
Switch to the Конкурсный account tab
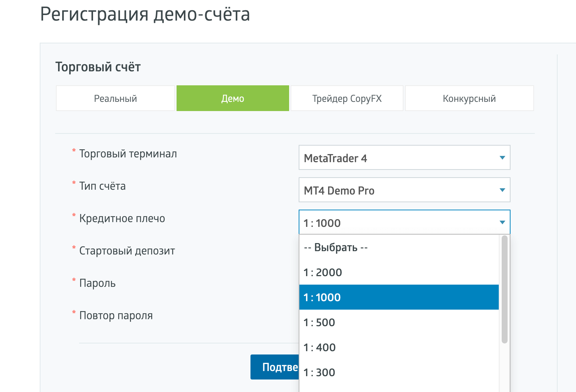tap(469, 99)
